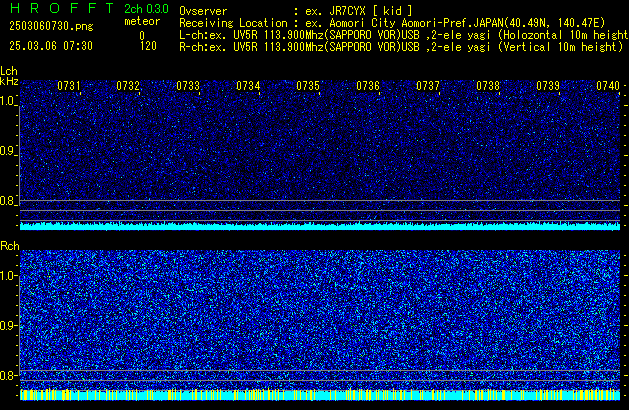Click the 0740 time marker
This screenshot has width=629, height=410.
pos(608,86)
